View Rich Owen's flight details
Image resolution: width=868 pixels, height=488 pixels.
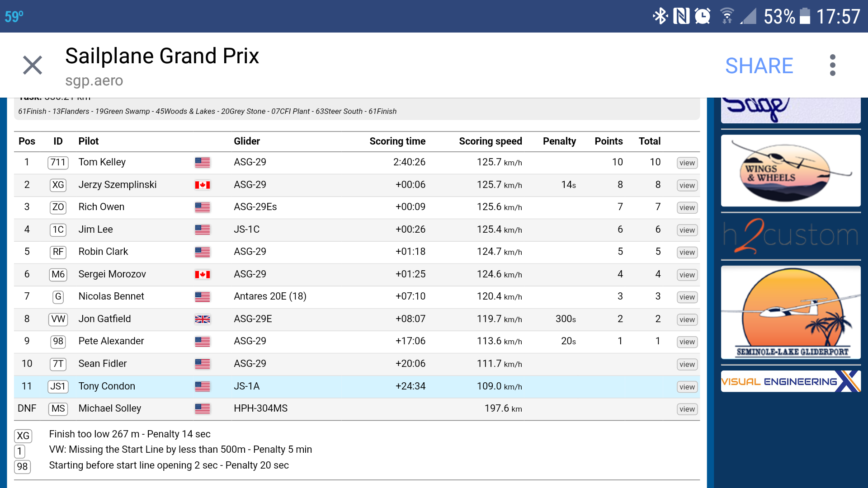687,207
